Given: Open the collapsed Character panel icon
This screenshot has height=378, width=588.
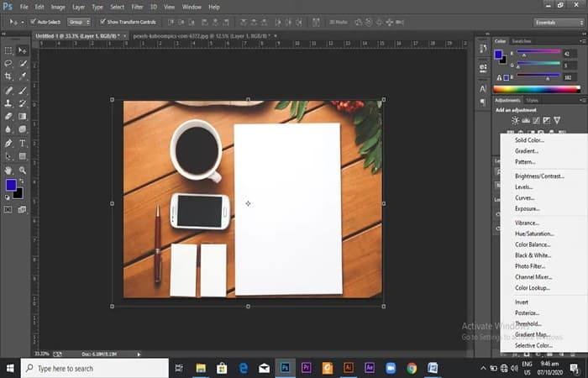Looking at the screenshot, I should [483, 89].
